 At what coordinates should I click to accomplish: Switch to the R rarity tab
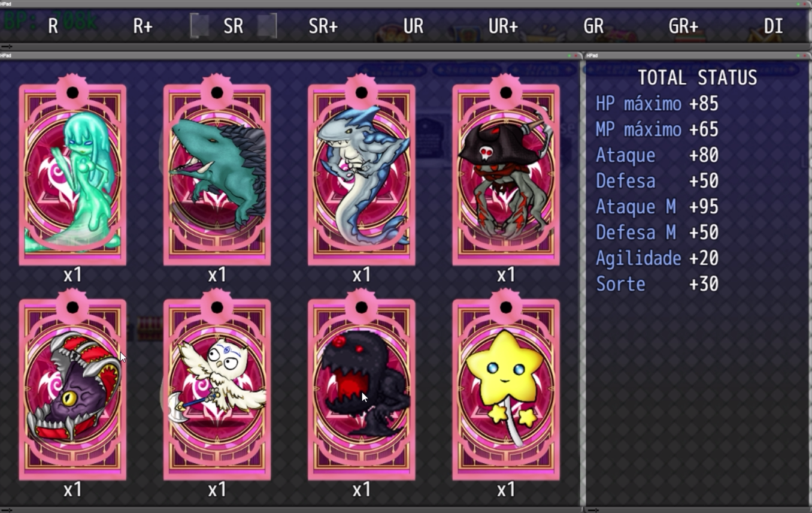pyautogui.click(x=53, y=26)
